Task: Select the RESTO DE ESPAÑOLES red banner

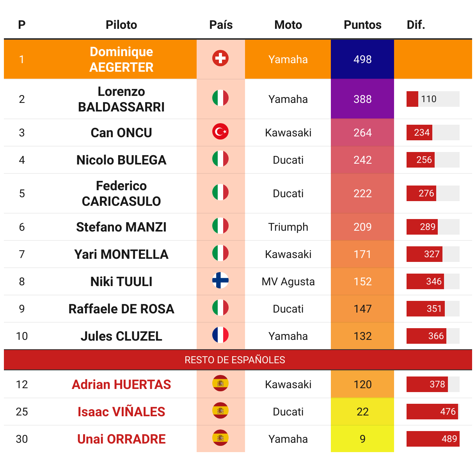Action: click(x=238, y=360)
